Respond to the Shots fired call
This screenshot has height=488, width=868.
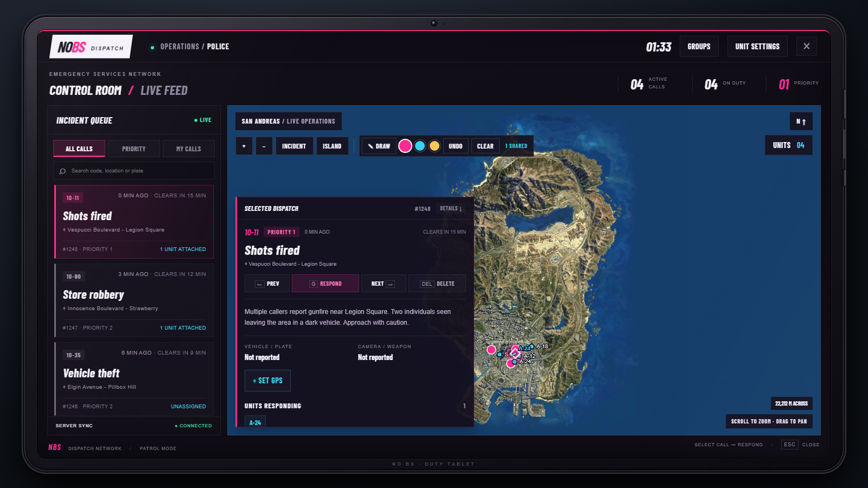click(x=325, y=284)
